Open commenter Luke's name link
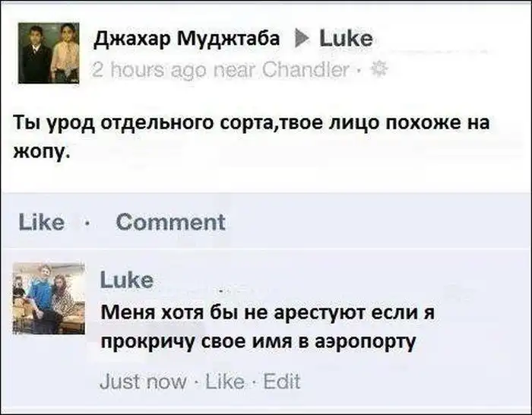The image size is (532, 415). (127, 280)
